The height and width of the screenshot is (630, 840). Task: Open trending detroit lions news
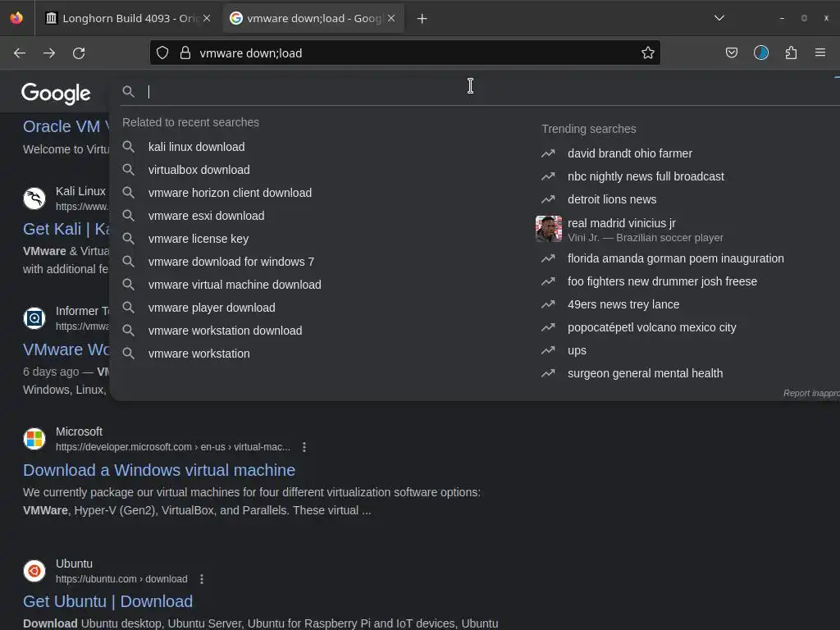click(612, 200)
